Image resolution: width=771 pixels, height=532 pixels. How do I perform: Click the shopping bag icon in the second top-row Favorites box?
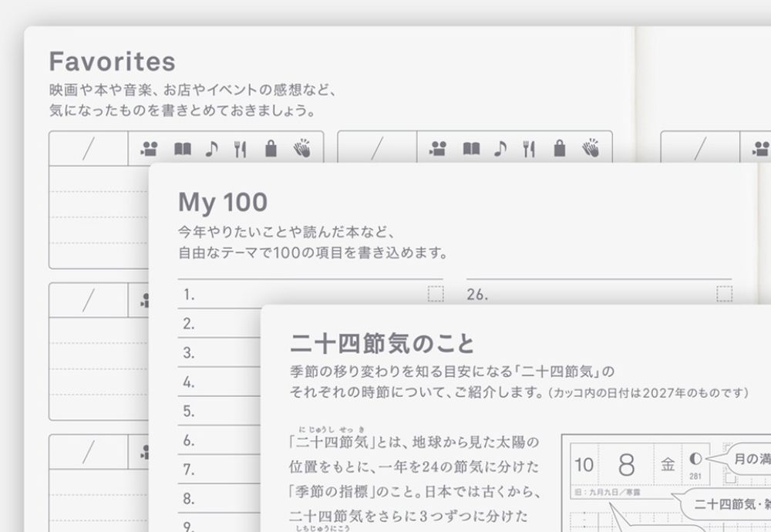(x=560, y=148)
